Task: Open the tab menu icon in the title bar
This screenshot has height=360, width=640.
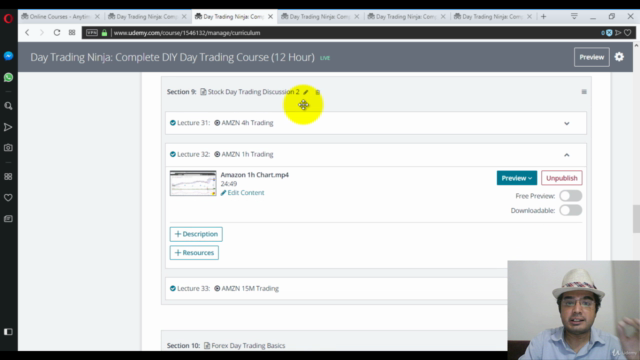Action: coord(574,16)
